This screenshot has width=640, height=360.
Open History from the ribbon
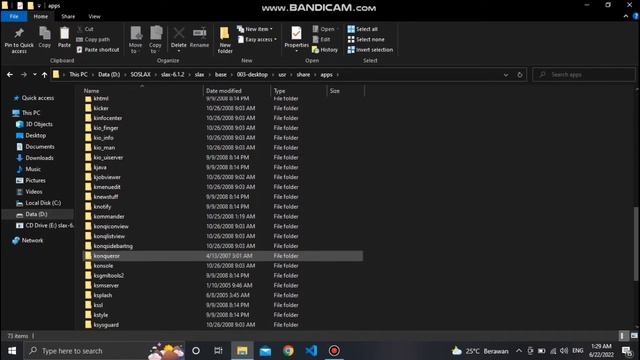[x=325, y=50]
